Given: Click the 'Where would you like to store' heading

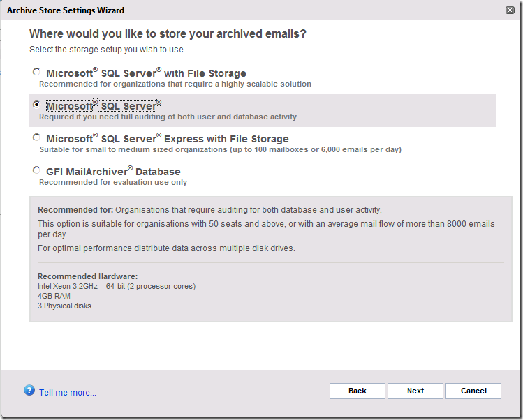Looking at the screenshot, I should (x=168, y=33).
